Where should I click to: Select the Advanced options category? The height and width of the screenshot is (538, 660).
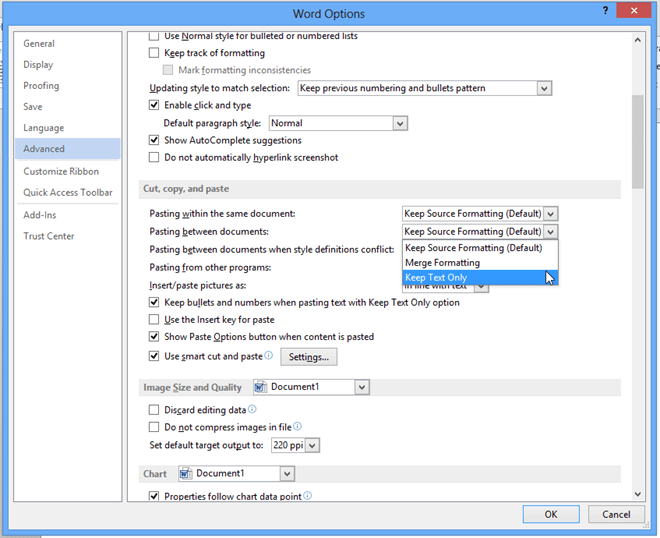[x=67, y=149]
